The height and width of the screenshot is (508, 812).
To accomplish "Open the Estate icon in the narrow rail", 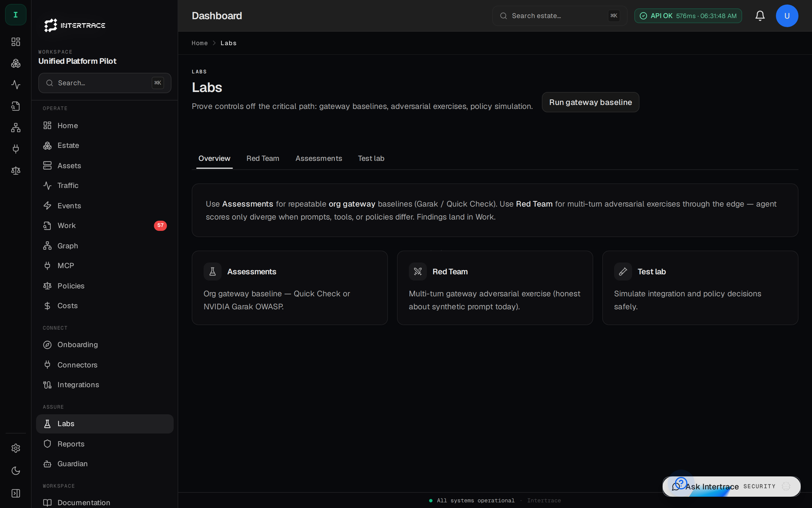I will 16,63.
